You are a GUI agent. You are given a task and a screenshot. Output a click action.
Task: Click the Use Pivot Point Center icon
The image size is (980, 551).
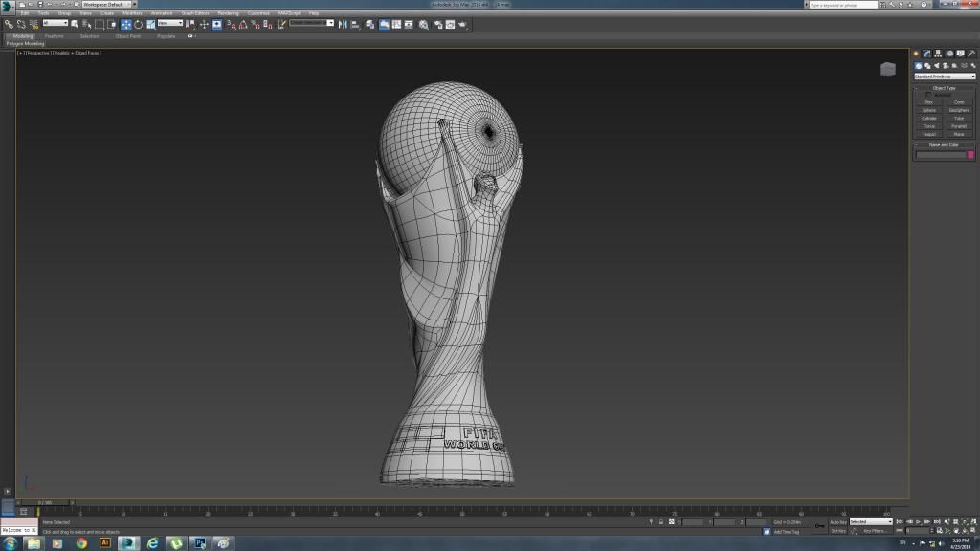(190, 24)
